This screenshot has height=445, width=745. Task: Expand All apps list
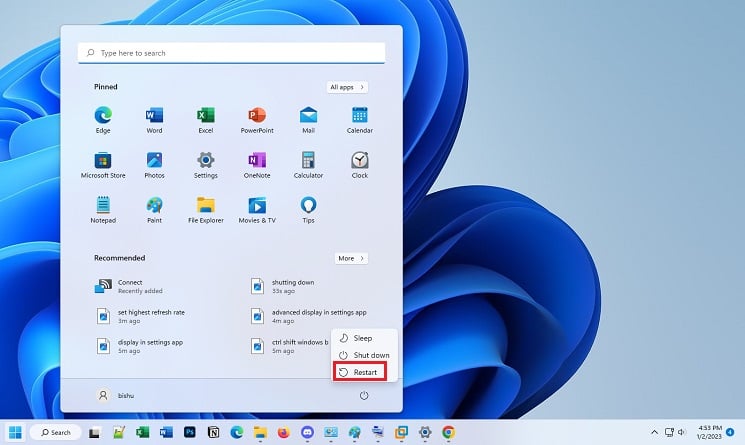pos(347,87)
